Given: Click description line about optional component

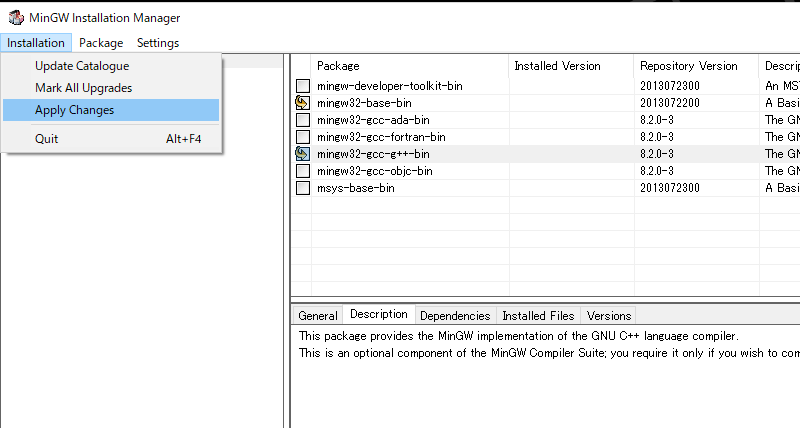Looking at the screenshot, I should click(x=549, y=353).
